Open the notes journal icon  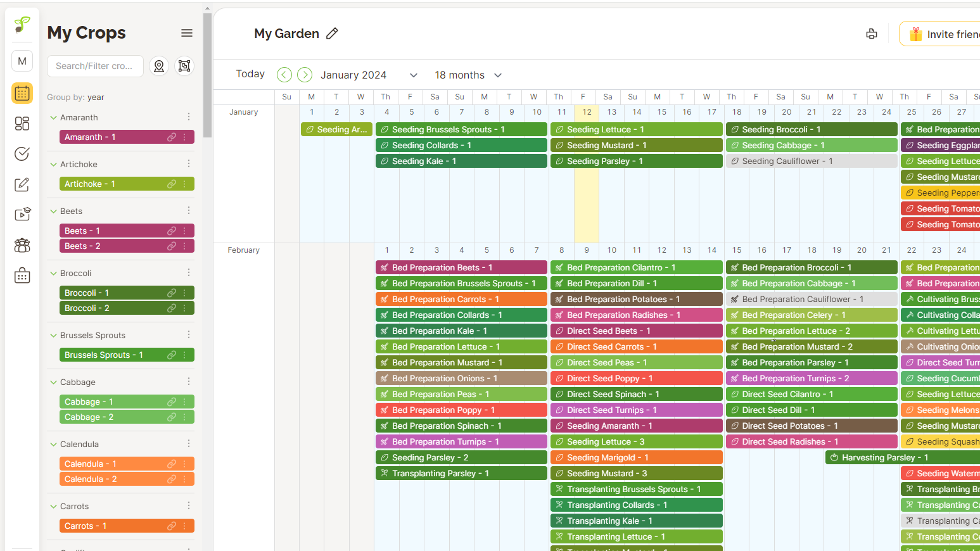coord(22,184)
